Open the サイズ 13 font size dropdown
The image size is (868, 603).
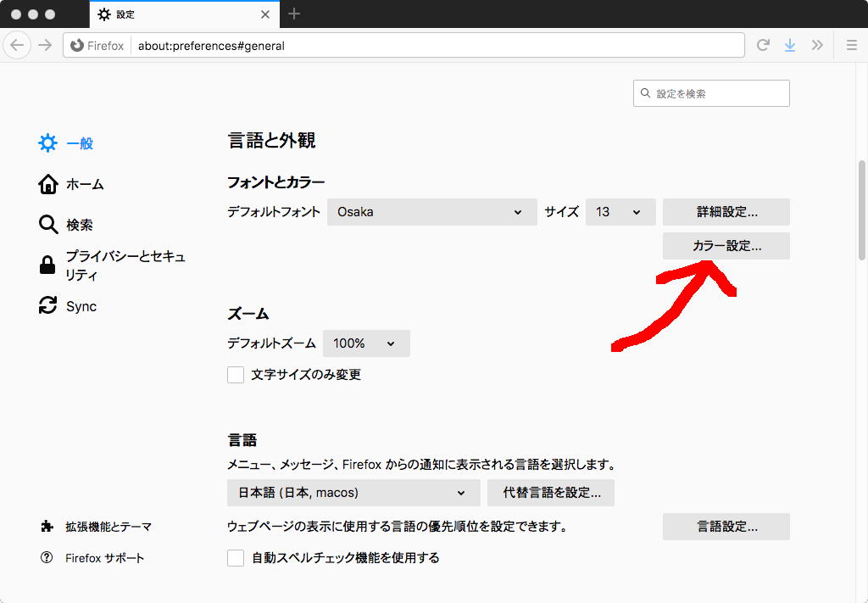(x=620, y=212)
